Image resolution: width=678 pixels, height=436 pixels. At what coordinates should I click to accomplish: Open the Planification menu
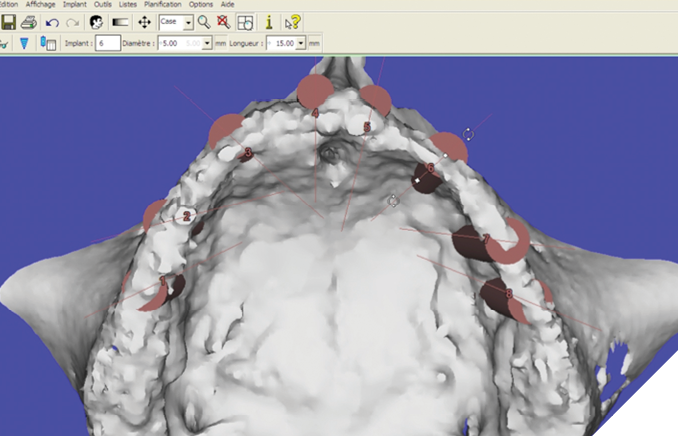click(x=163, y=4)
